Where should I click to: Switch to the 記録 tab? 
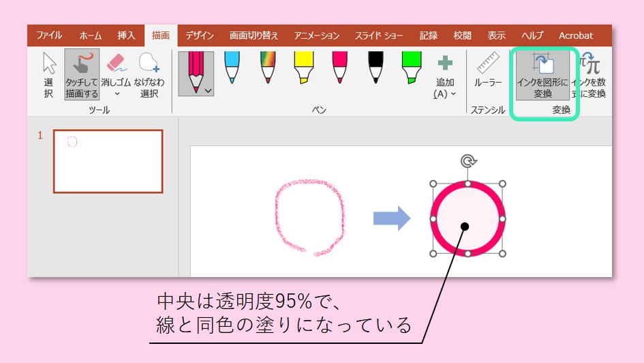point(429,35)
